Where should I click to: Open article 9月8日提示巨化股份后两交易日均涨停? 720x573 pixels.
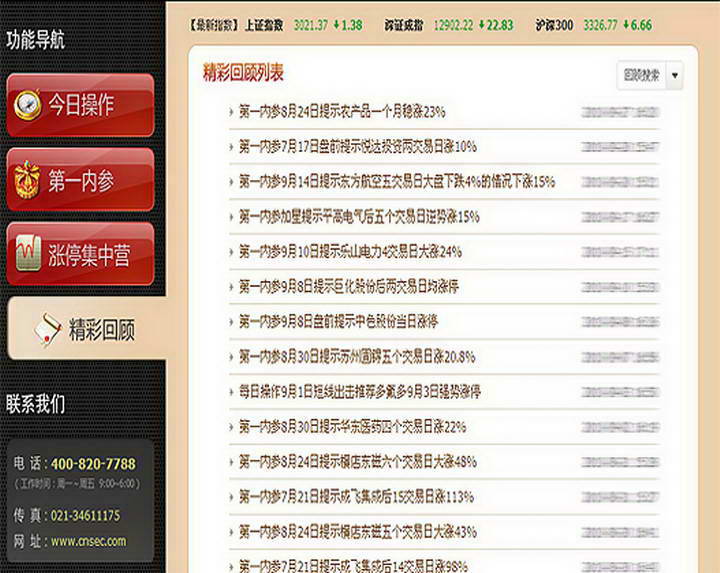click(349, 287)
